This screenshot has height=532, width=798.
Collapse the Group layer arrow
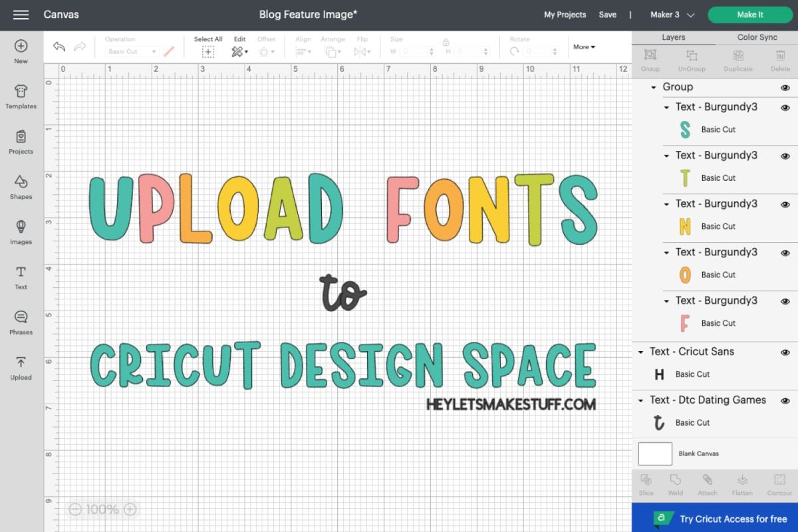pyautogui.click(x=654, y=88)
